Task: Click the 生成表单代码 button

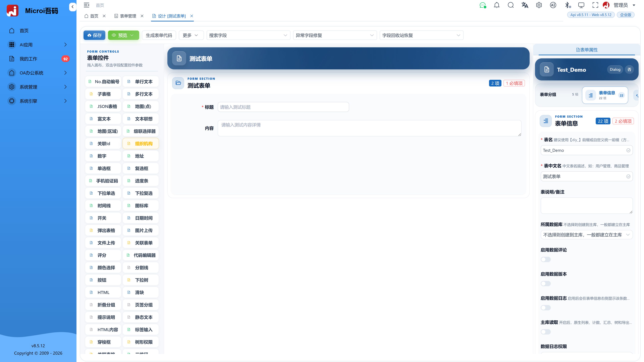Action: tap(159, 36)
